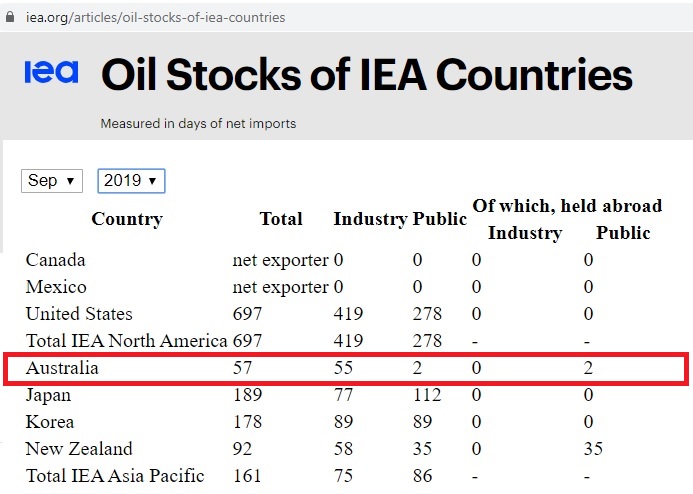Image resolution: width=693 pixels, height=494 pixels.
Task: Click Asia Pacific industry value 75
Action: [343, 475]
